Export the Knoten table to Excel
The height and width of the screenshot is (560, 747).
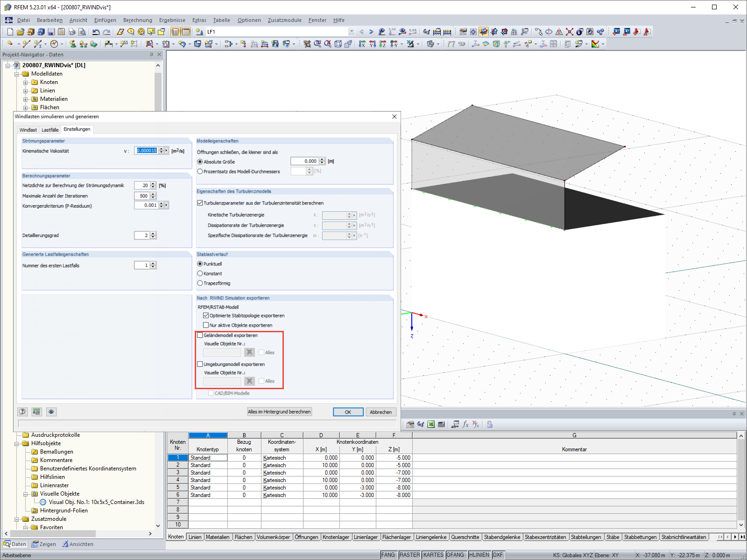click(430, 424)
